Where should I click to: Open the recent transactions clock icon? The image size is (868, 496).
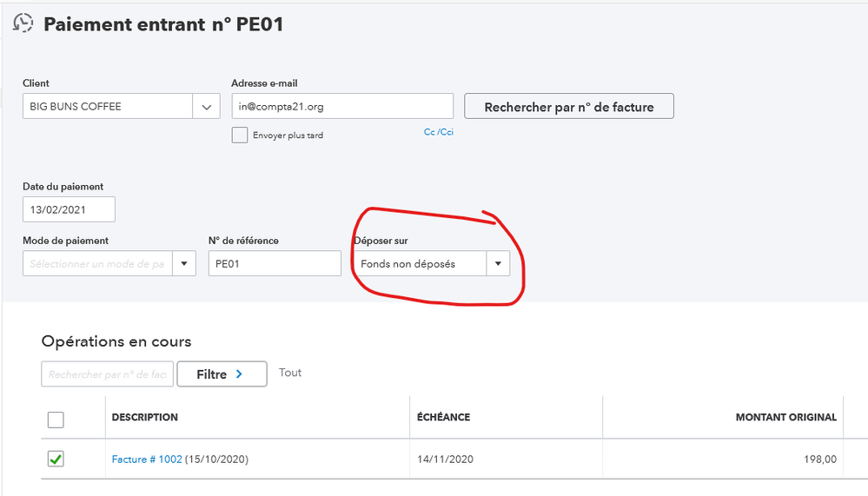(23, 23)
